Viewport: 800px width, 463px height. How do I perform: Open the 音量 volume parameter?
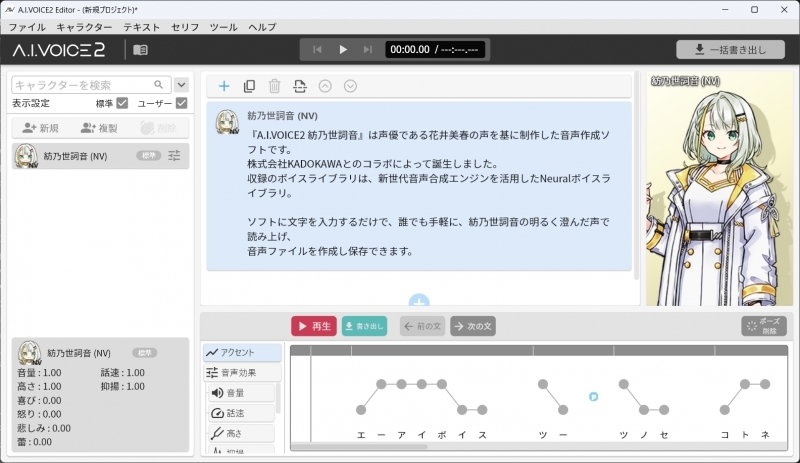point(241,393)
